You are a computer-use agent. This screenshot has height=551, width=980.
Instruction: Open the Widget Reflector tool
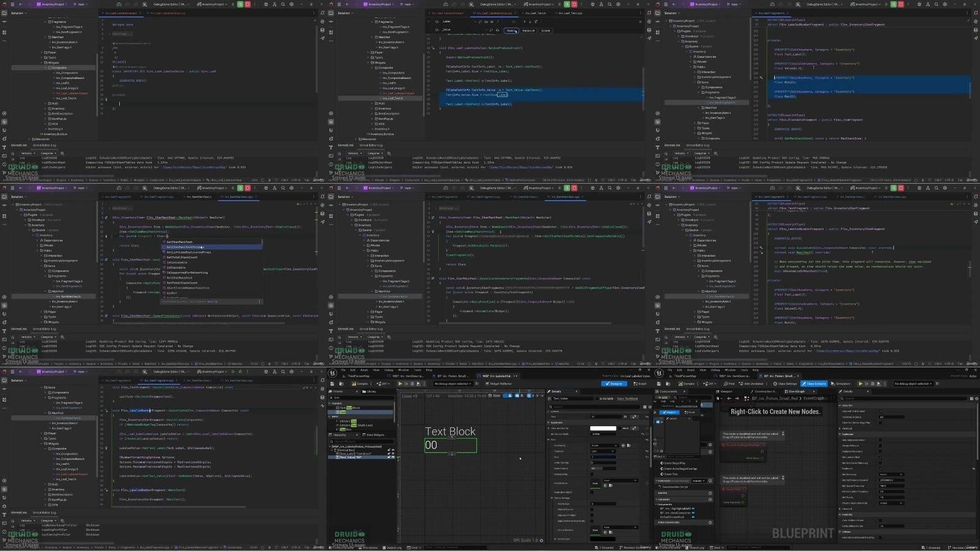pyautogui.click(x=500, y=384)
